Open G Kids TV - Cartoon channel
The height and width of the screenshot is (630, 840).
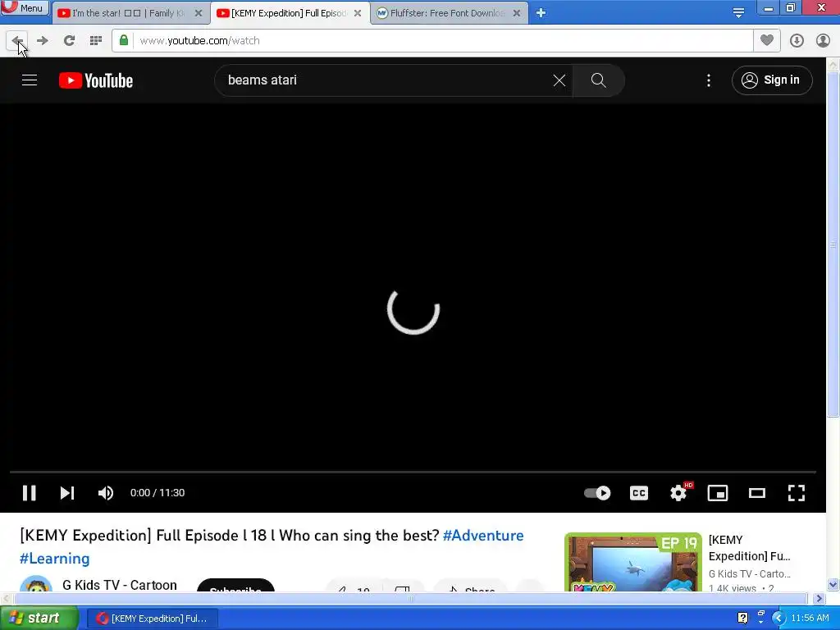[120, 585]
